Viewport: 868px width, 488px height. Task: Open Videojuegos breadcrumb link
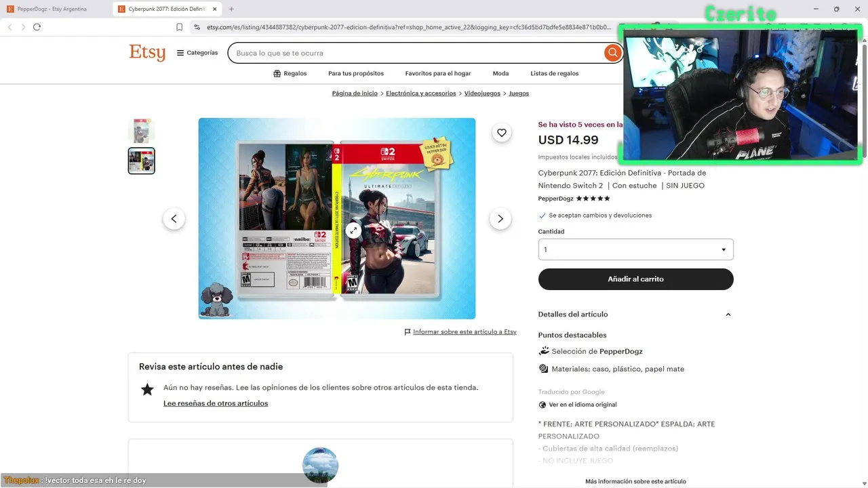(x=482, y=94)
